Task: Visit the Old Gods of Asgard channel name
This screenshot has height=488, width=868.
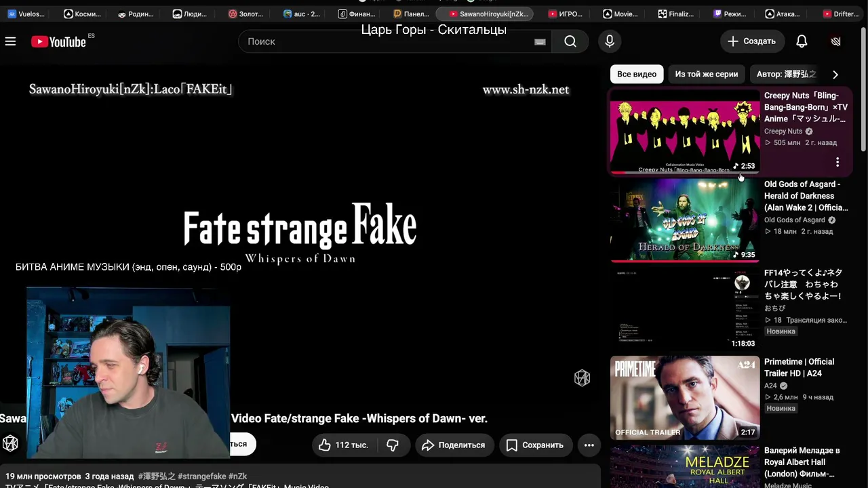Action: point(795,220)
